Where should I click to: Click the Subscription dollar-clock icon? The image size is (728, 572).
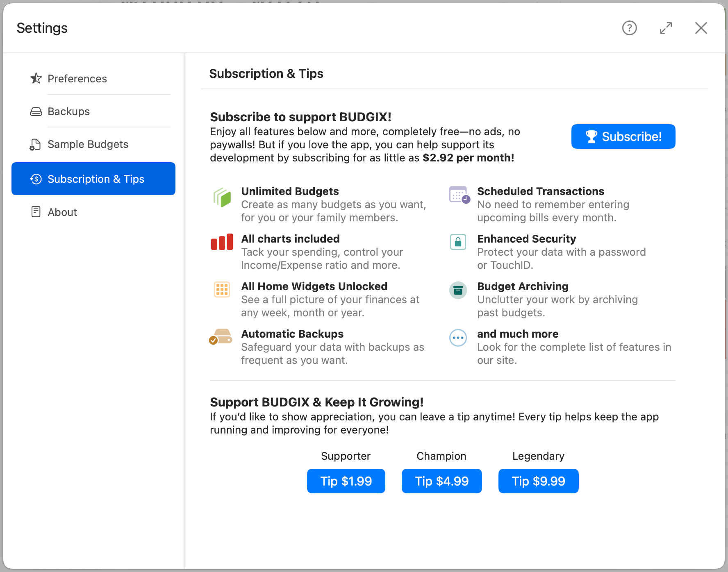coord(36,179)
